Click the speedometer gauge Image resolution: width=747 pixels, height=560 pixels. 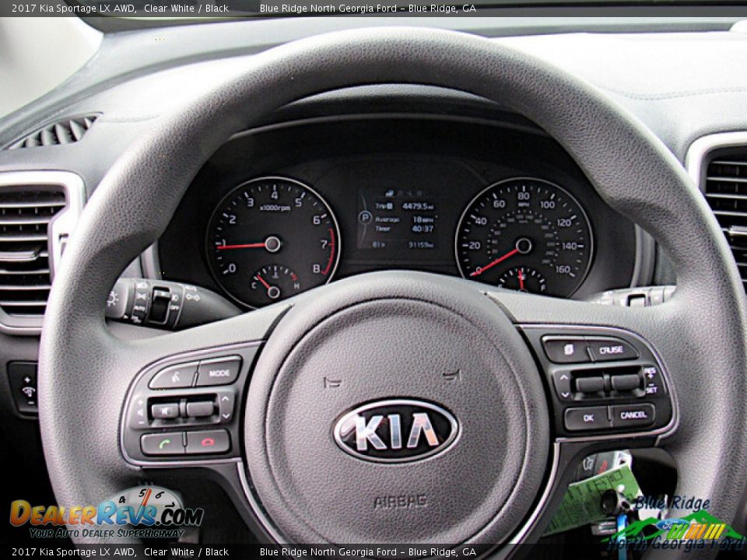point(523,235)
